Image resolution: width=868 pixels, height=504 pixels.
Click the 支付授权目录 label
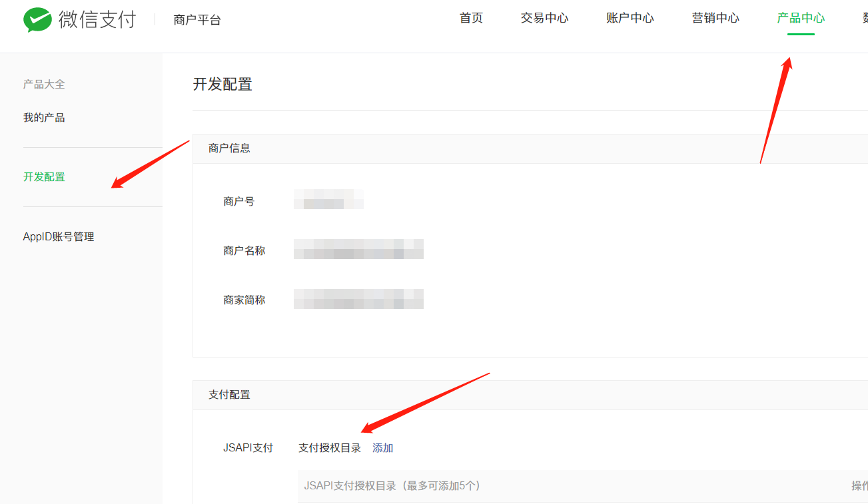[x=330, y=448]
